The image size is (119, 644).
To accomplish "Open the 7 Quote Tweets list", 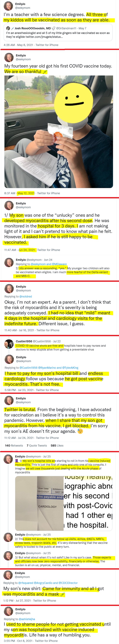I will point(37,446).
